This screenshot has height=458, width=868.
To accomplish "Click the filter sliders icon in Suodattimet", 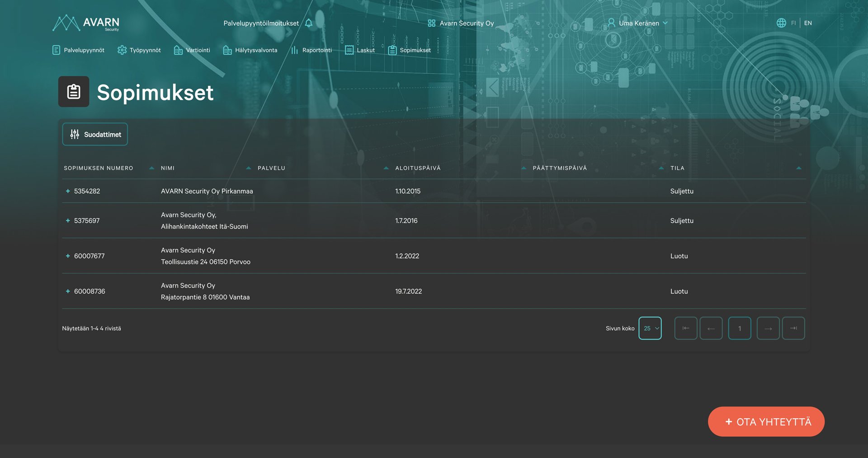I will click(x=75, y=134).
